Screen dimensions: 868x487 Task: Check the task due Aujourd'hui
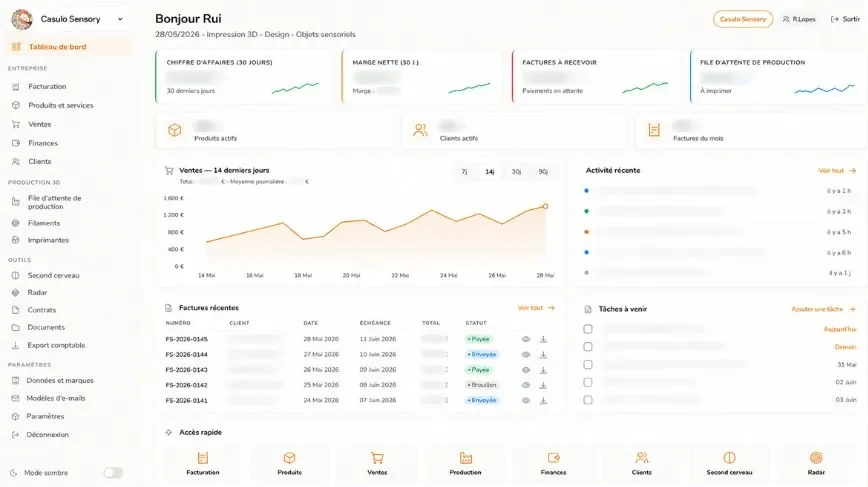(x=588, y=329)
